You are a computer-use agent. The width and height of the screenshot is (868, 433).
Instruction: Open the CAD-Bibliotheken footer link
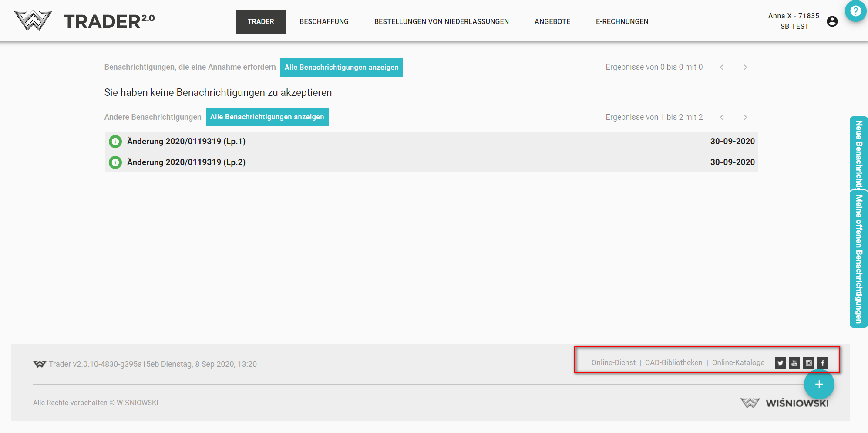coord(673,362)
